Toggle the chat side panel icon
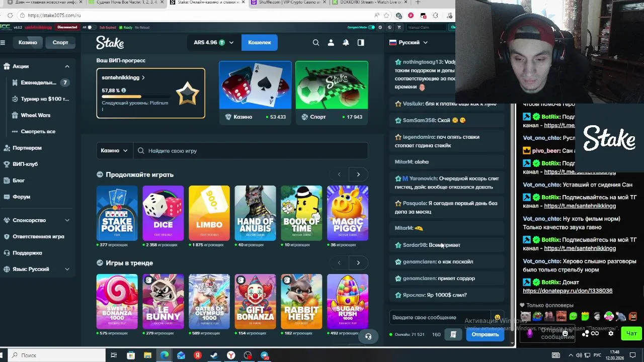 [361, 43]
